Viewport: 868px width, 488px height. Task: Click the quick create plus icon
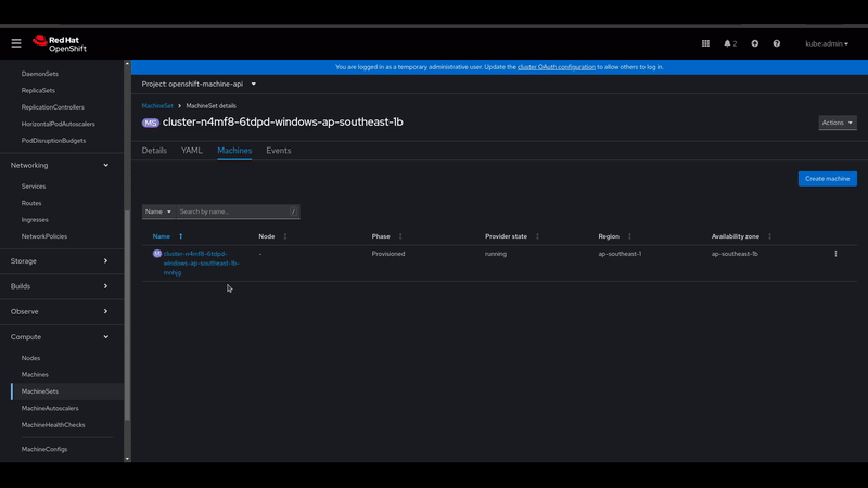755,43
